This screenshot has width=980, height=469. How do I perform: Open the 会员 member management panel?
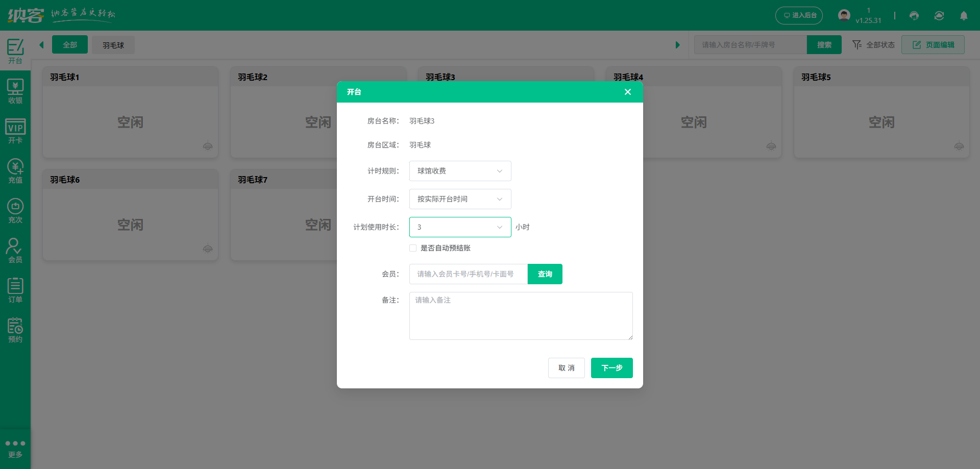(15, 250)
